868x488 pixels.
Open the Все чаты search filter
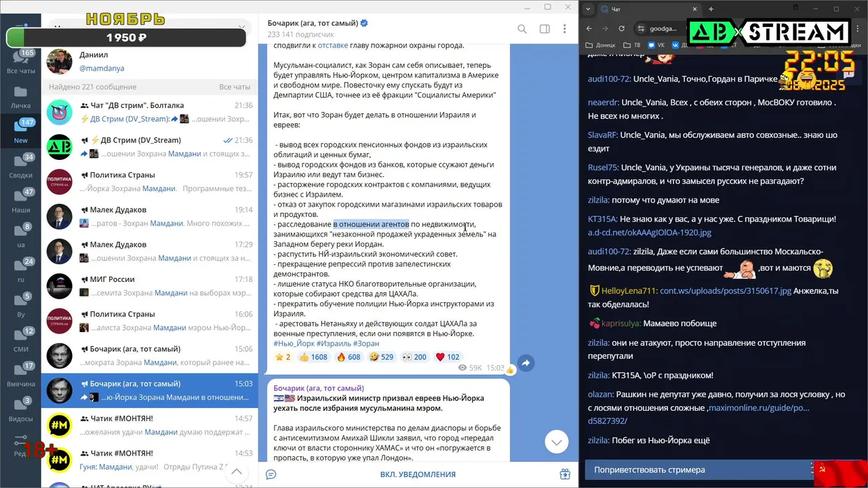coord(235,87)
